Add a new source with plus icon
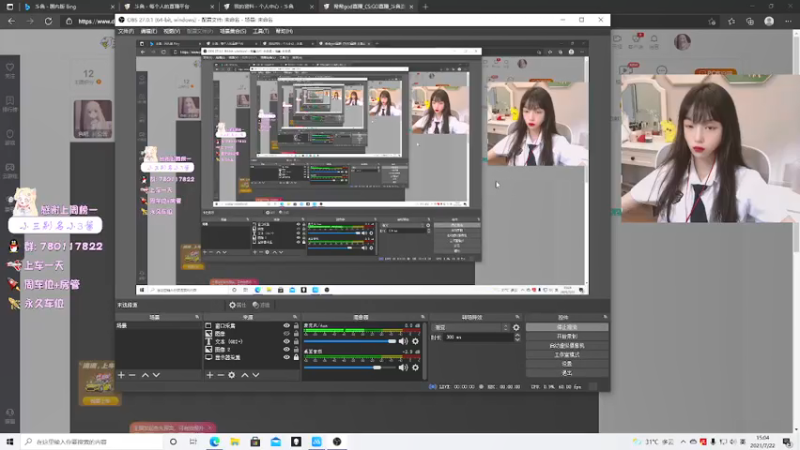Viewport: 800px width, 450px height. click(210, 375)
